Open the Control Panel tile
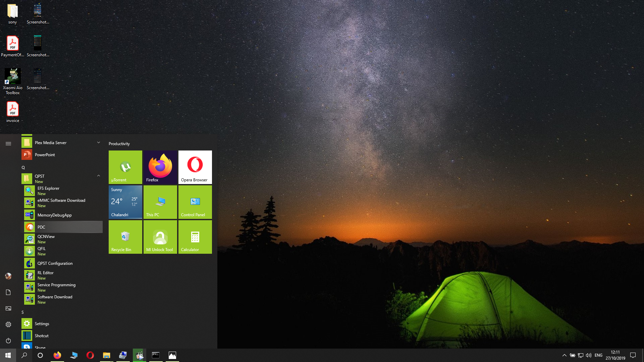 195,202
